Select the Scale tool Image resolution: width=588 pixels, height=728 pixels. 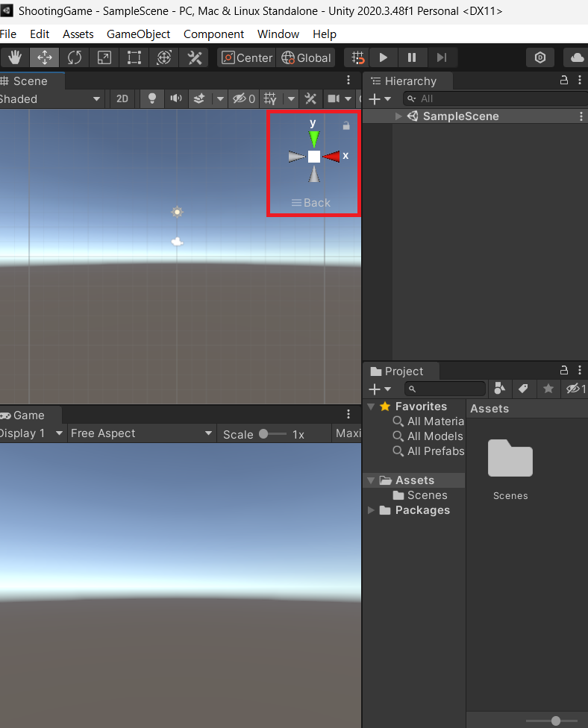(x=104, y=57)
